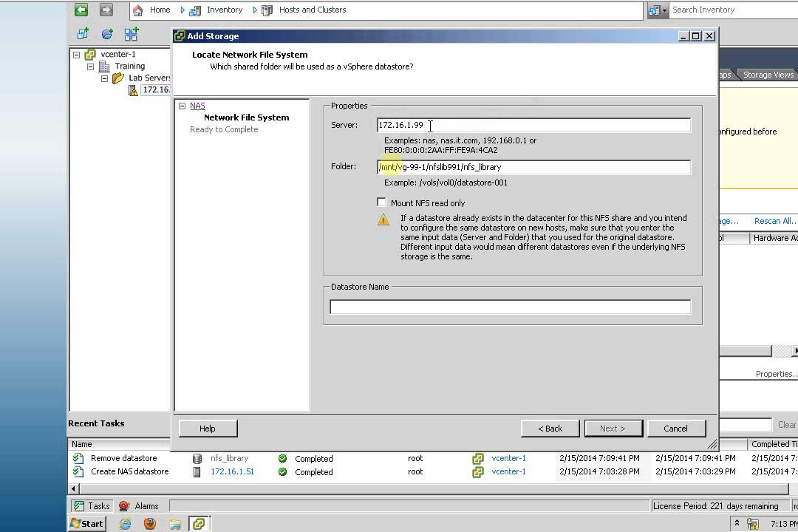Click the Help button

click(208, 428)
